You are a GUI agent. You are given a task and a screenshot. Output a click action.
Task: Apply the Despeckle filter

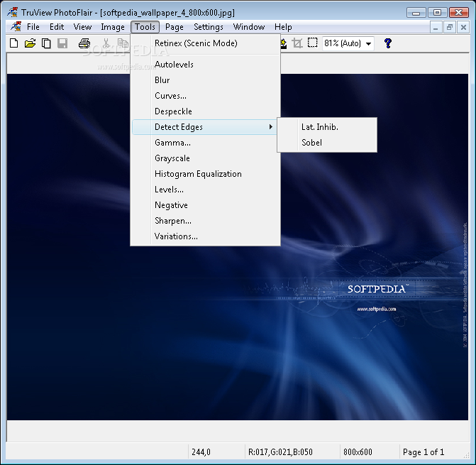(x=206, y=111)
